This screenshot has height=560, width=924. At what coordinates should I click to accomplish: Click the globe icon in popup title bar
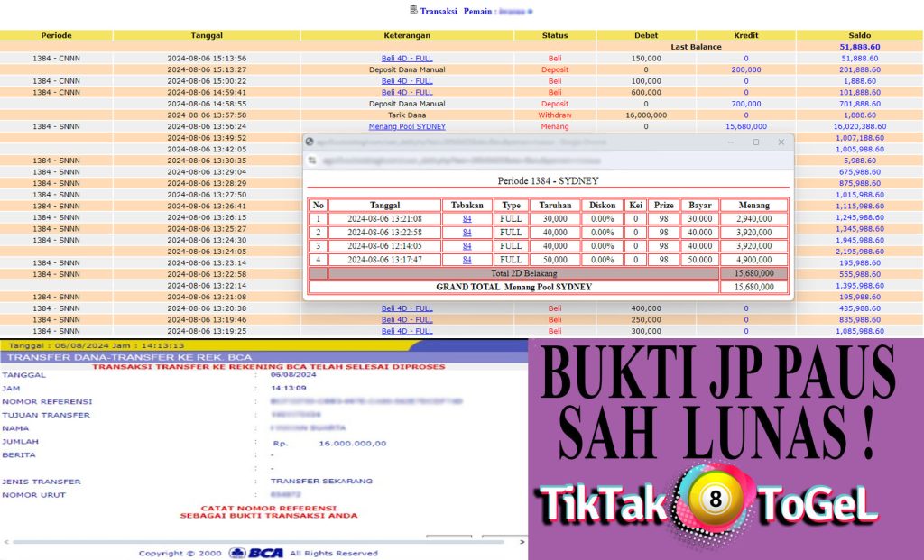310,142
